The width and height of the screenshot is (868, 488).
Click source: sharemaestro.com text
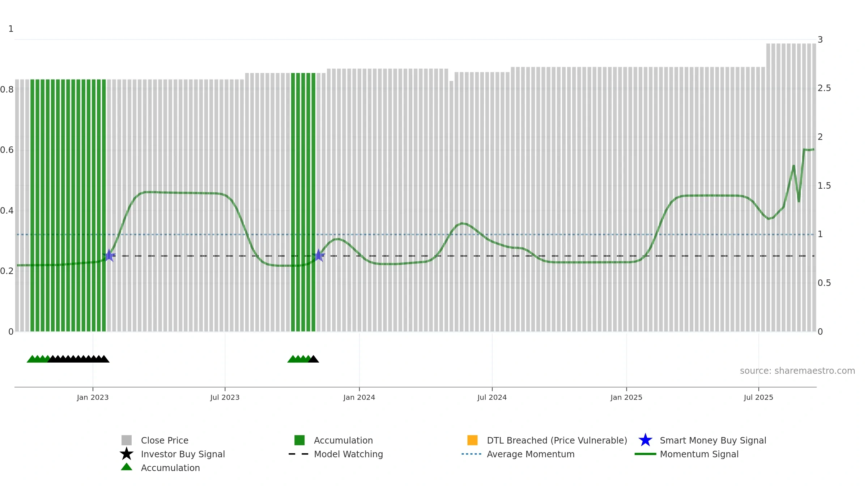(797, 371)
